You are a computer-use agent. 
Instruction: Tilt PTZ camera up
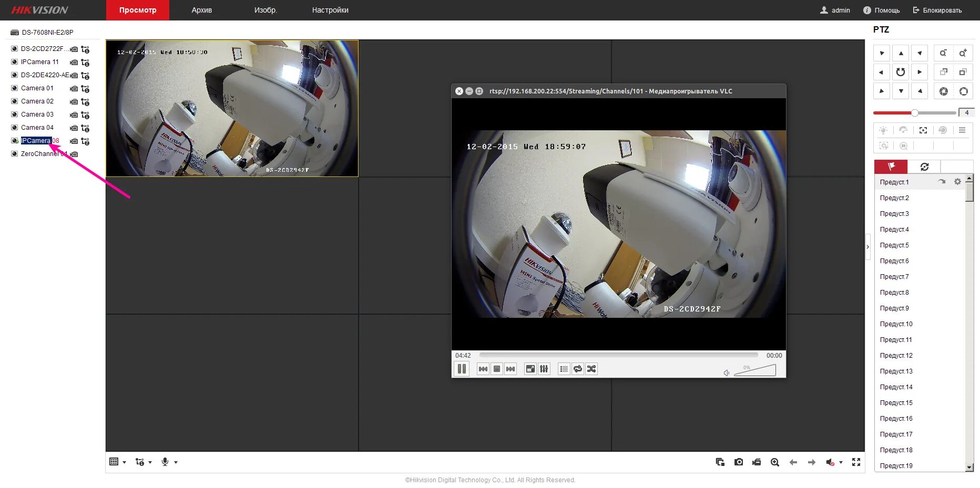pyautogui.click(x=901, y=53)
